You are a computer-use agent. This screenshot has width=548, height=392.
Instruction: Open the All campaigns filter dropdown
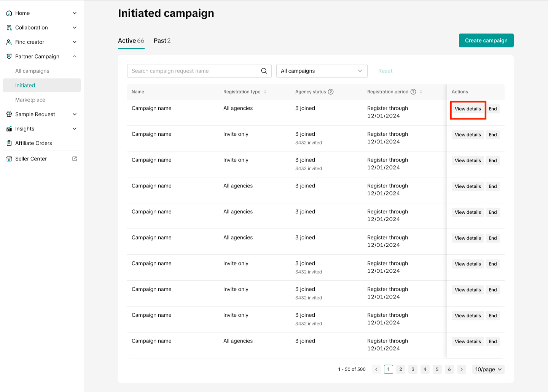[322, 71]
